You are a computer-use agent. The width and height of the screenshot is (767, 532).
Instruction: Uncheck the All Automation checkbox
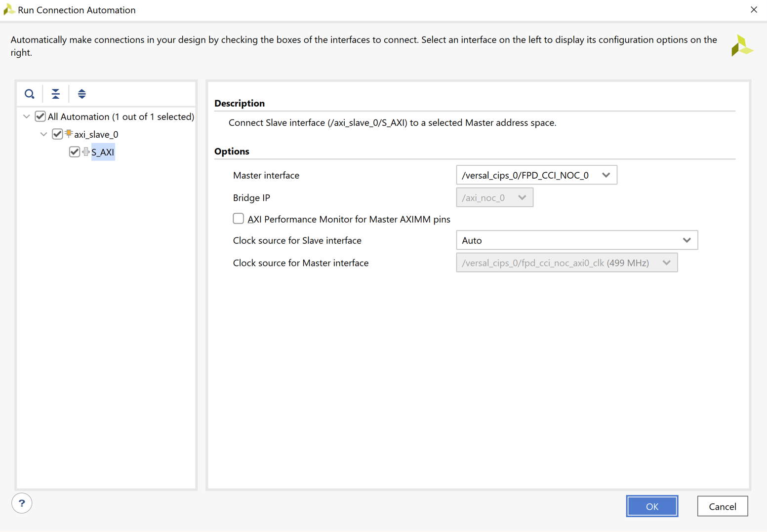coord(40,117)
